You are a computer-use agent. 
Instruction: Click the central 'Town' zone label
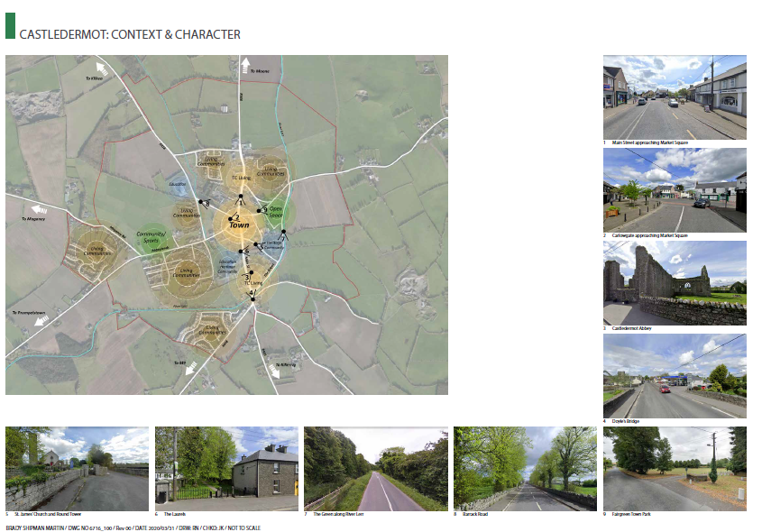click(238, 225)
